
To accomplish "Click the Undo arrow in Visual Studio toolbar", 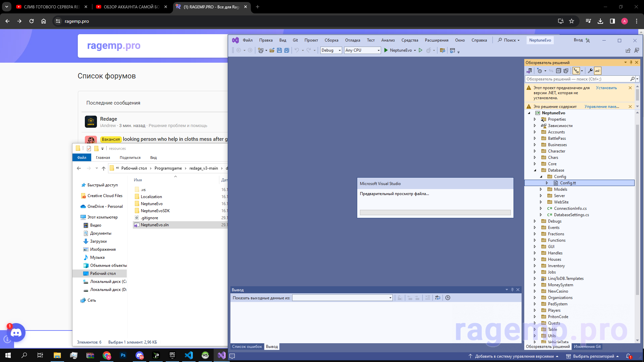I will (x=297, y=50).
